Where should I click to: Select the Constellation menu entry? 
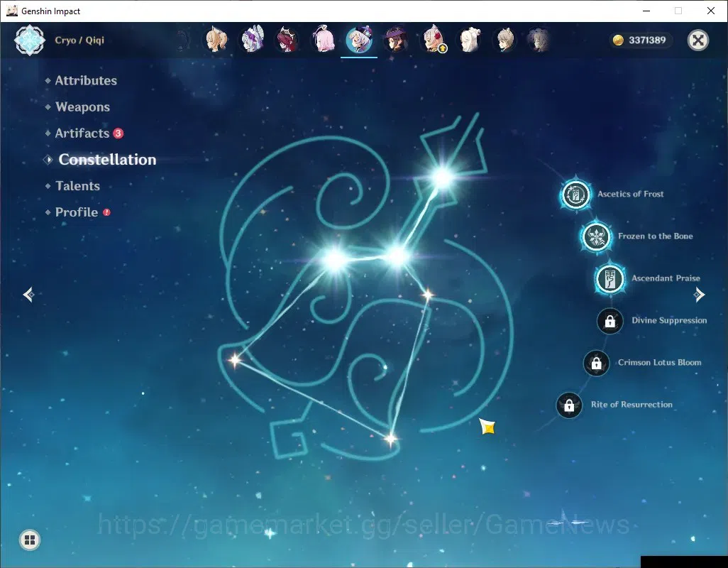107,160
